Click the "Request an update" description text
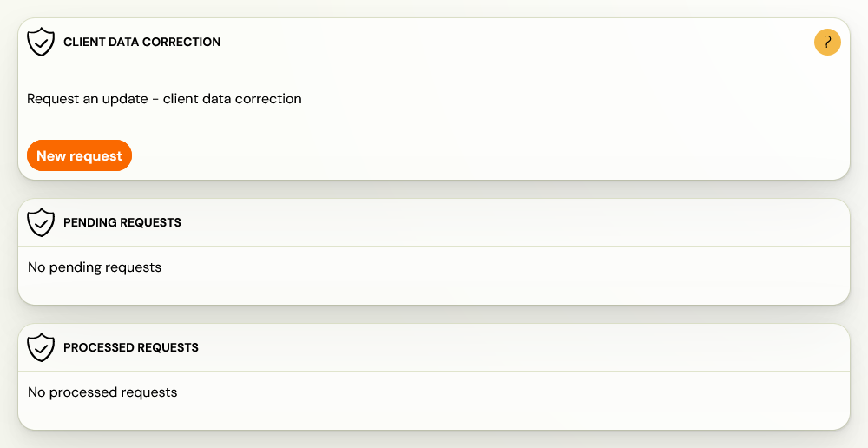 pyautogui.click(x=164, y=99)
